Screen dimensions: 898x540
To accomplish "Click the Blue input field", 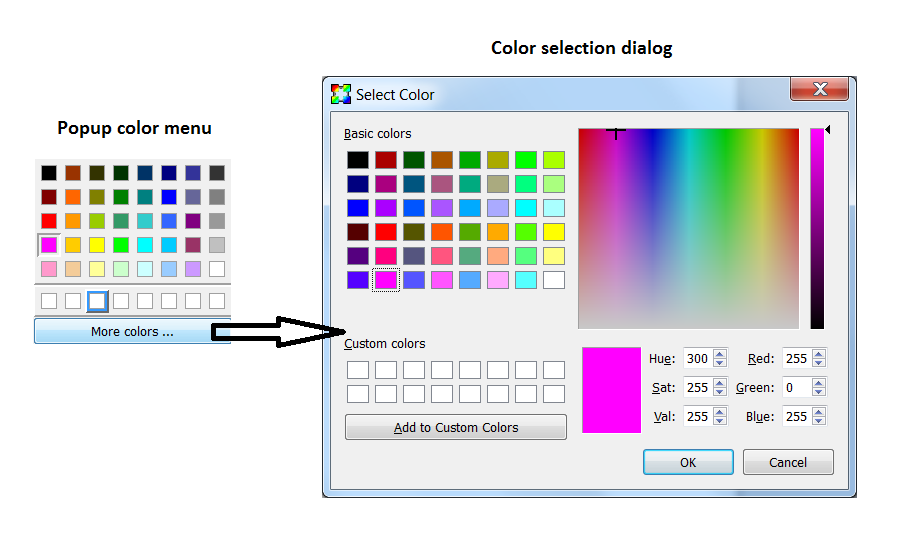I will (x=797, y=416).
